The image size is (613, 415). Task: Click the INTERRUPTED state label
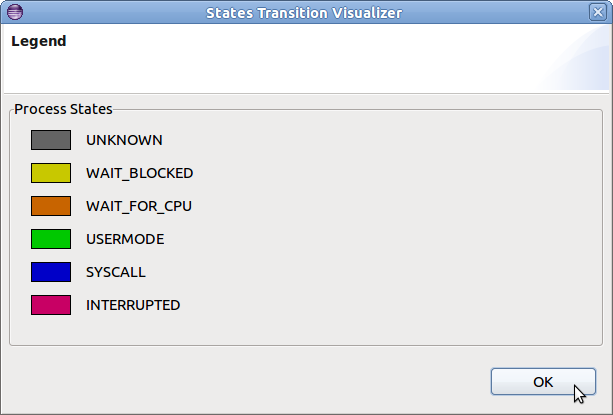point(133,305)
